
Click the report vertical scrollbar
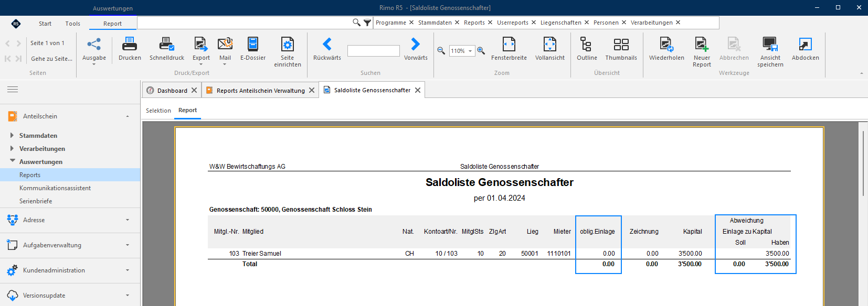[x=863, y=162]
